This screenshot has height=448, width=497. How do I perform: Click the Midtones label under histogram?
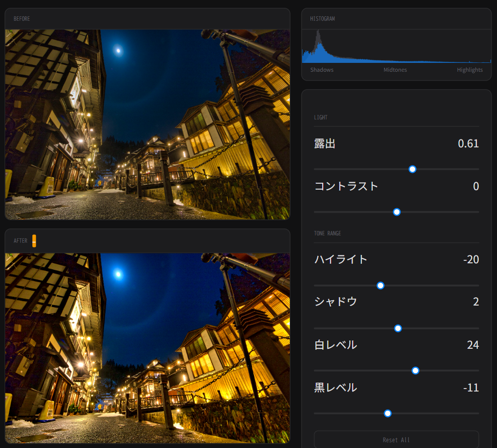pos(395,70)
